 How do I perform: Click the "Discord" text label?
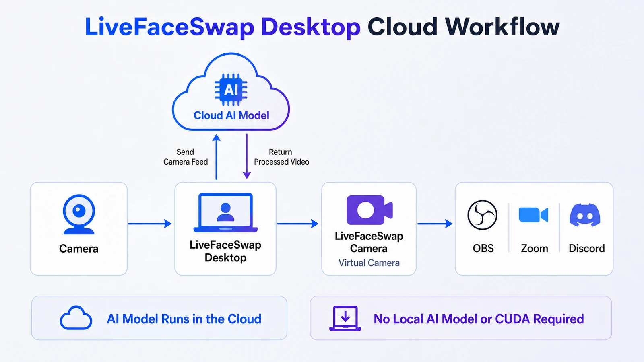(586, 248)
